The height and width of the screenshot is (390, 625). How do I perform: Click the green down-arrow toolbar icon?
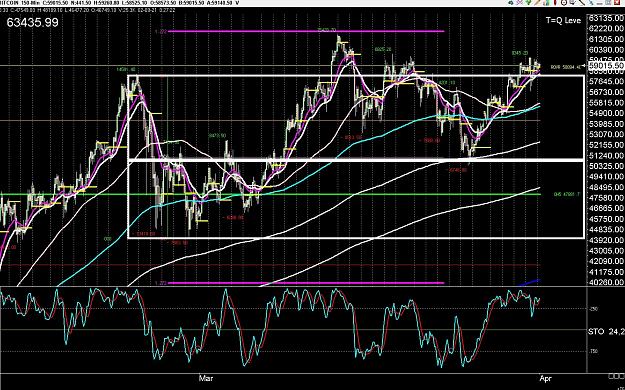tap(529, 2)
